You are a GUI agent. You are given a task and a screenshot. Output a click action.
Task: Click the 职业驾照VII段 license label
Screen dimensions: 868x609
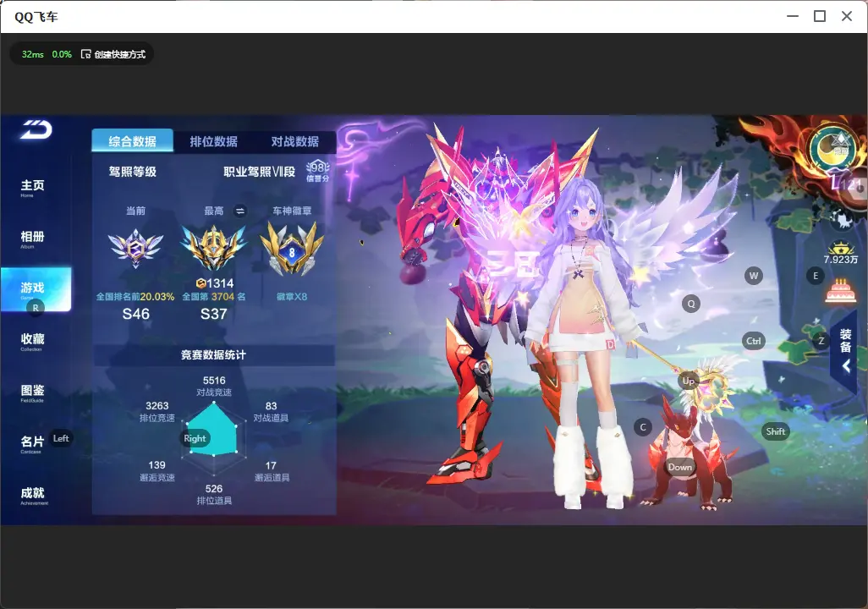coord(260,172)
